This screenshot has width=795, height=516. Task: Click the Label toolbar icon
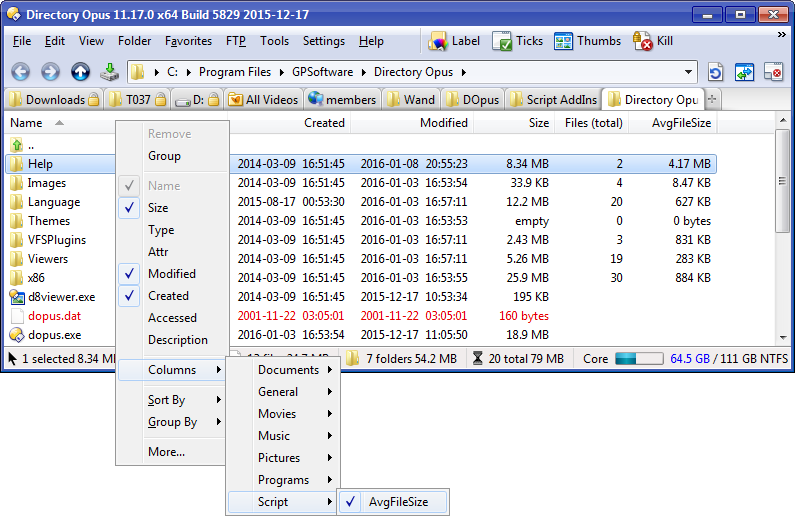438,42
